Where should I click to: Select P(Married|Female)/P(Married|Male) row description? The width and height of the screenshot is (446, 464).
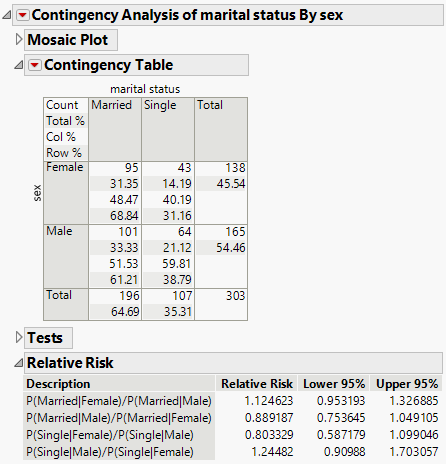(119, 401)
